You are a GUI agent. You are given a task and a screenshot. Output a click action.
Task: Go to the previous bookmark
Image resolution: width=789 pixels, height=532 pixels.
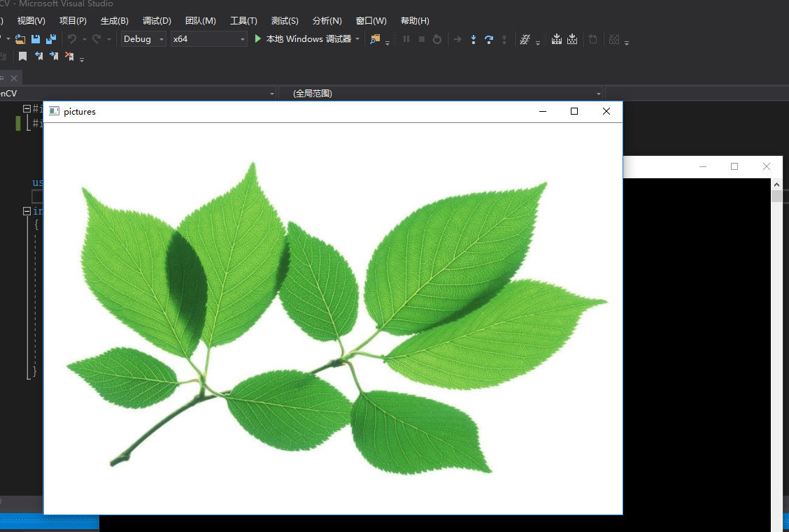(38, 57)
